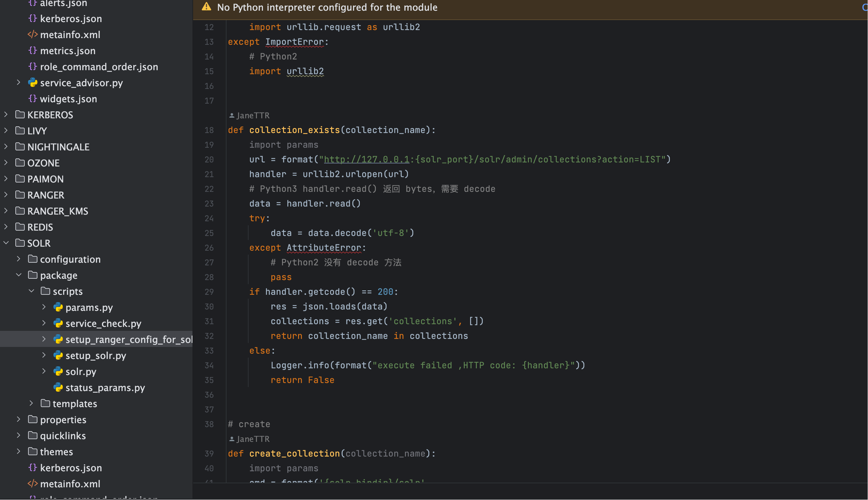Click the warning triangle icon in banner
The image size is (868, 500).
(206, 7)
